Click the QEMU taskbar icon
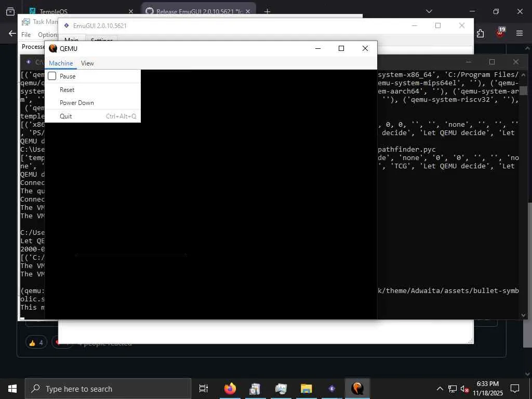The width and height of the screenshot is (532, 399). (357, 389)
